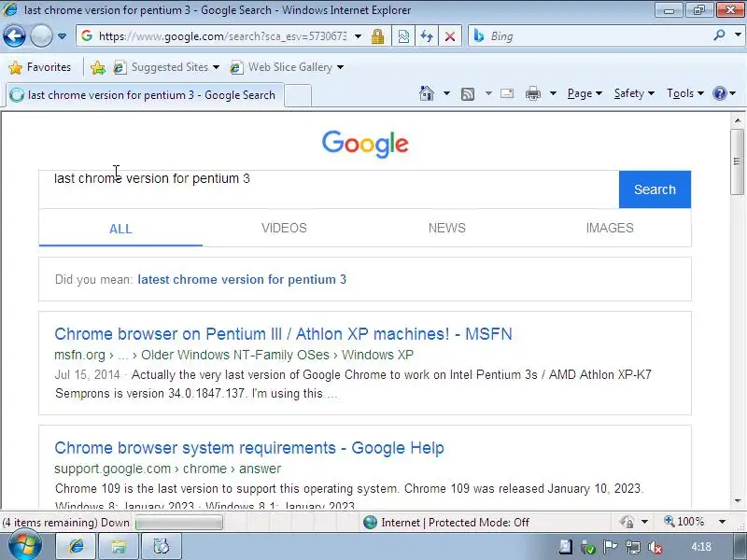
Task: Switch to the NEWS results tab
Action: 447,228
